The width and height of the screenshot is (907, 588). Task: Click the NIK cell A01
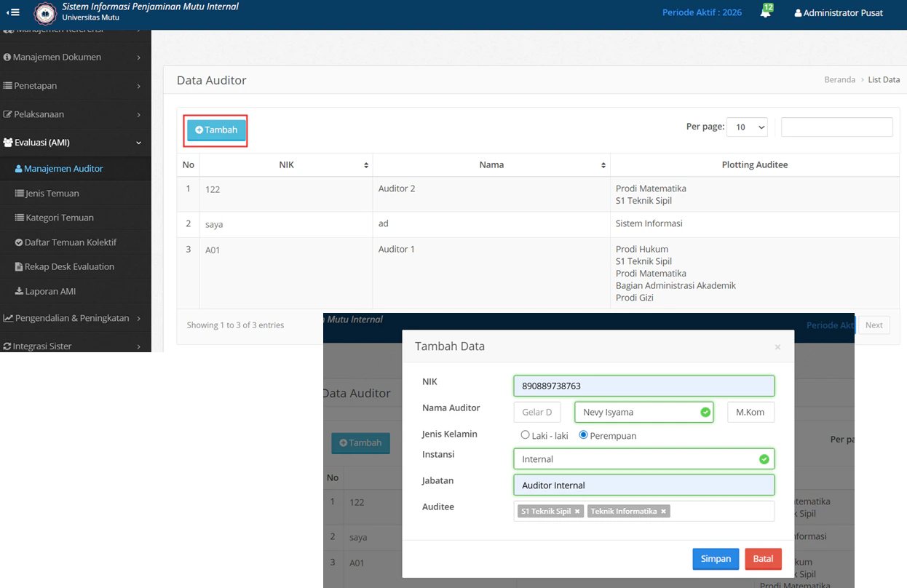tap(213, 250)
